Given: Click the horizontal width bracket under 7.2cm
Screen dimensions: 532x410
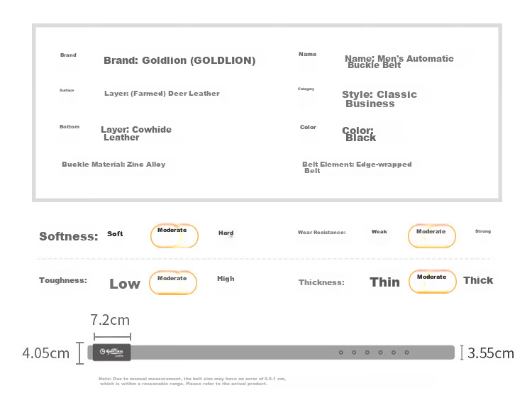Looking at the screenshot, I should pos(112,337).
